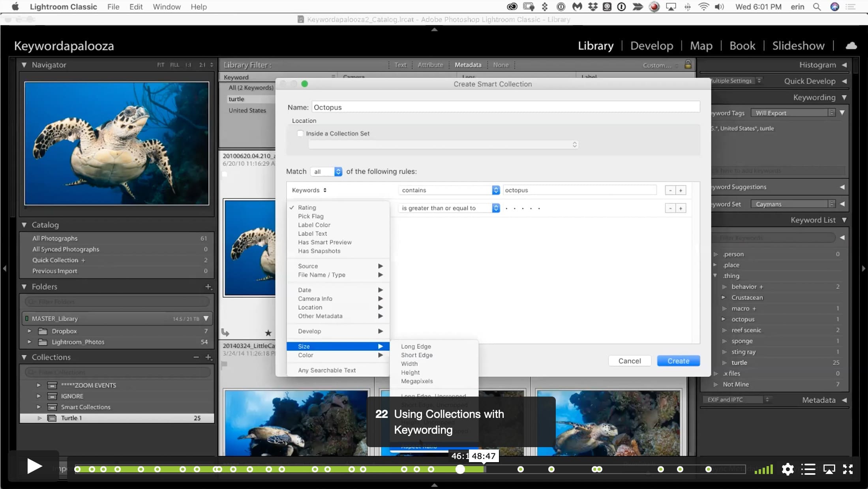Adjust video volume bars
This screenshot has height=489, width=868.
coord(763,469)
